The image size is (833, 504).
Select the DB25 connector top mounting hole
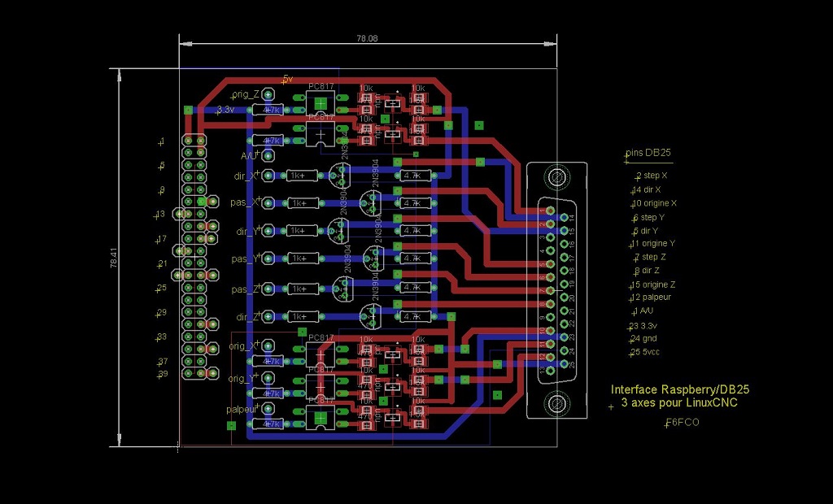(556, 177)
